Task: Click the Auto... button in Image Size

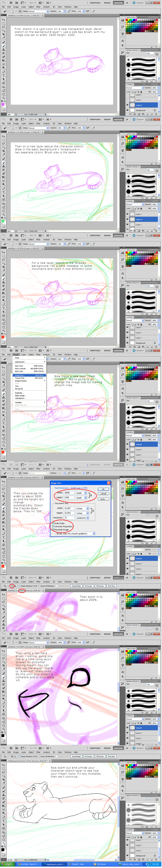Action: click(x=103, y=499)
